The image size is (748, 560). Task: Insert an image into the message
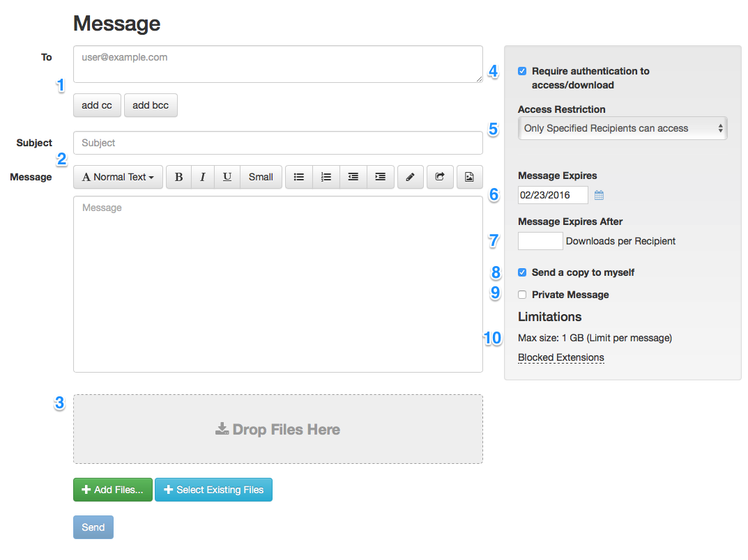tap(469, 177)
